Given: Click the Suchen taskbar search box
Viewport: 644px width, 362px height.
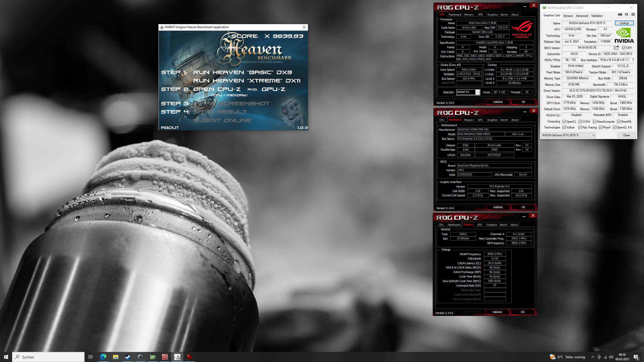Looking at the screenshot, I should point(48,357).
